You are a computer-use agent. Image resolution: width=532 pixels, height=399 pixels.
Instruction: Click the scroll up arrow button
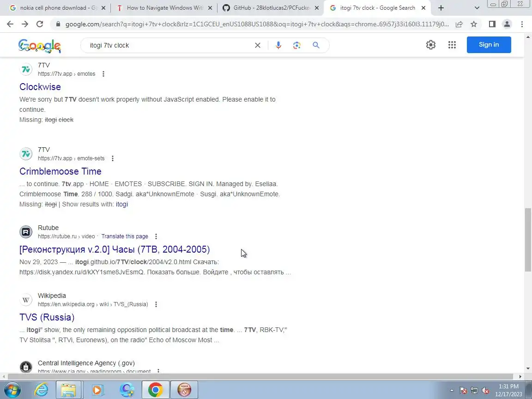click(528, 36)
